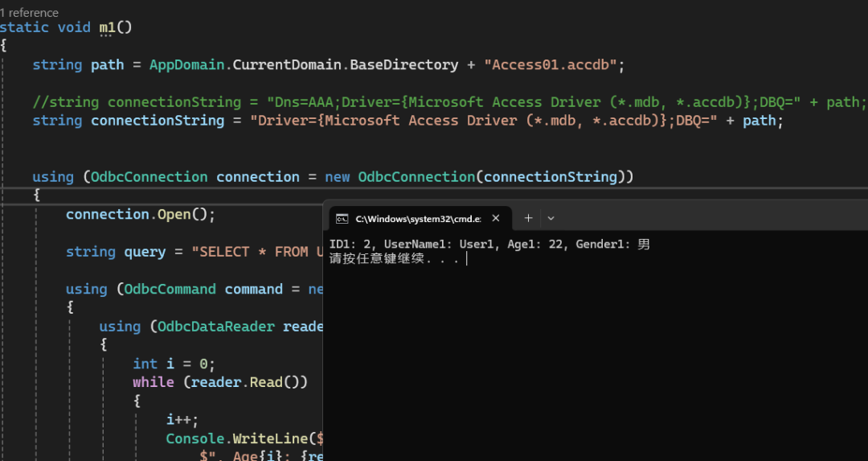The image size is (868, 461).
Task: Close the cmd.exe terminal tab
Action: pos(496,218)
